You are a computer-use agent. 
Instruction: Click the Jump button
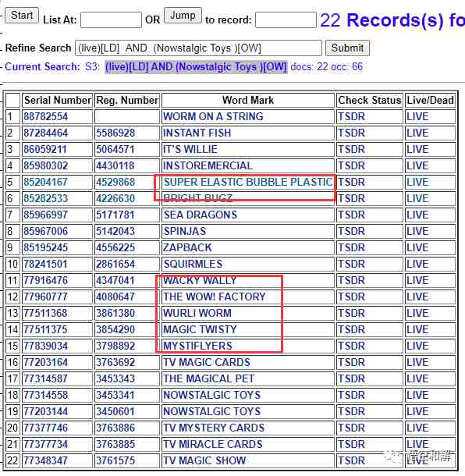pos(183,15)
